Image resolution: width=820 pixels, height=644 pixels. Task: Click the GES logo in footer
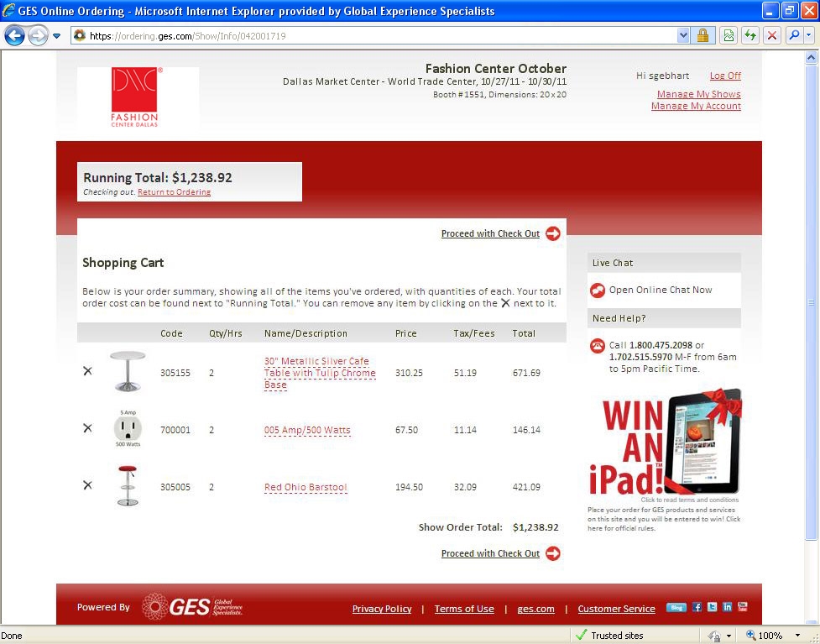[x=192, y=606]
